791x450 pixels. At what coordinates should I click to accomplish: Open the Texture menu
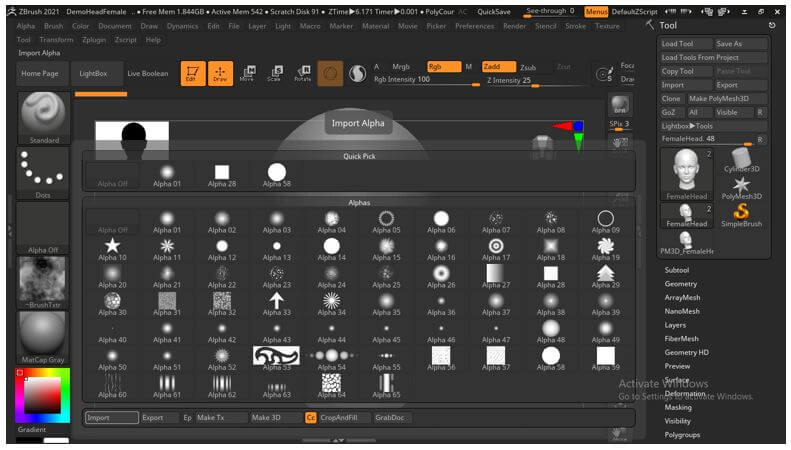(607, 26)
